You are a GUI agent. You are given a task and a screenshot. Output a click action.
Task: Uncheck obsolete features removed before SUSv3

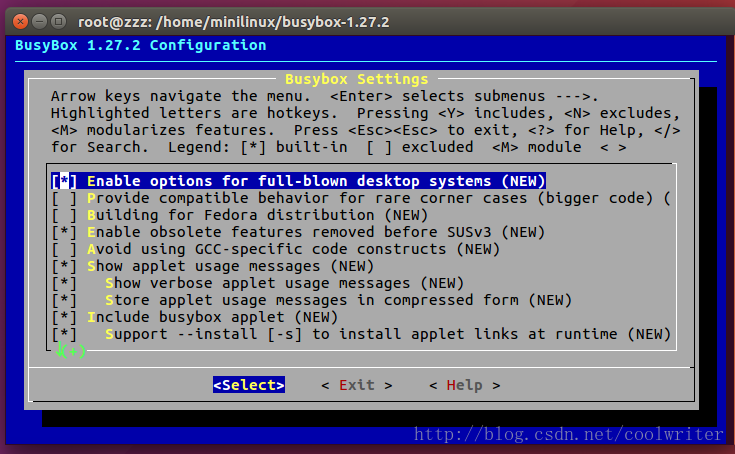(x=64, y=232)
